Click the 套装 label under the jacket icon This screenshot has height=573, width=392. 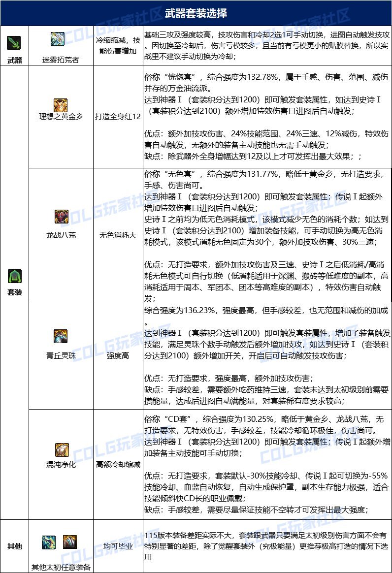coord(15,292)
